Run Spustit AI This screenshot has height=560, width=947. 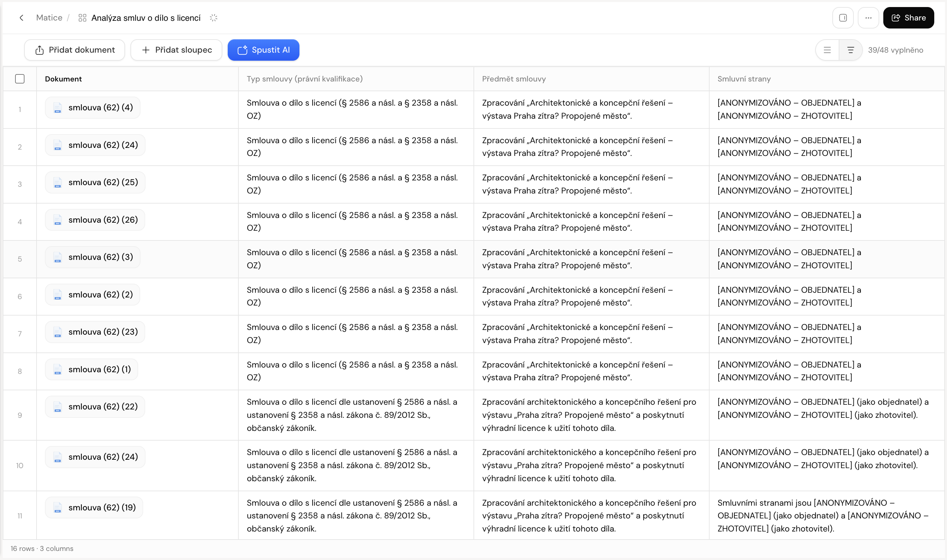263,50
